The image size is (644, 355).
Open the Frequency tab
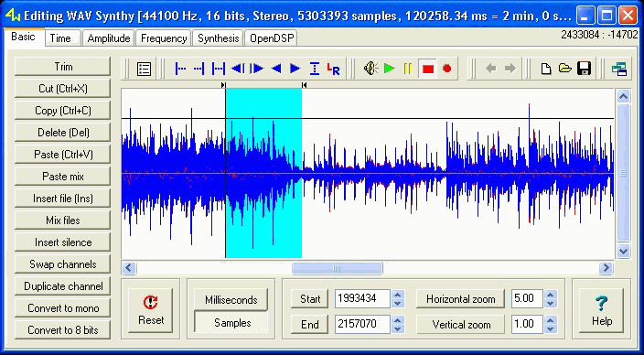tap(164, 38)
